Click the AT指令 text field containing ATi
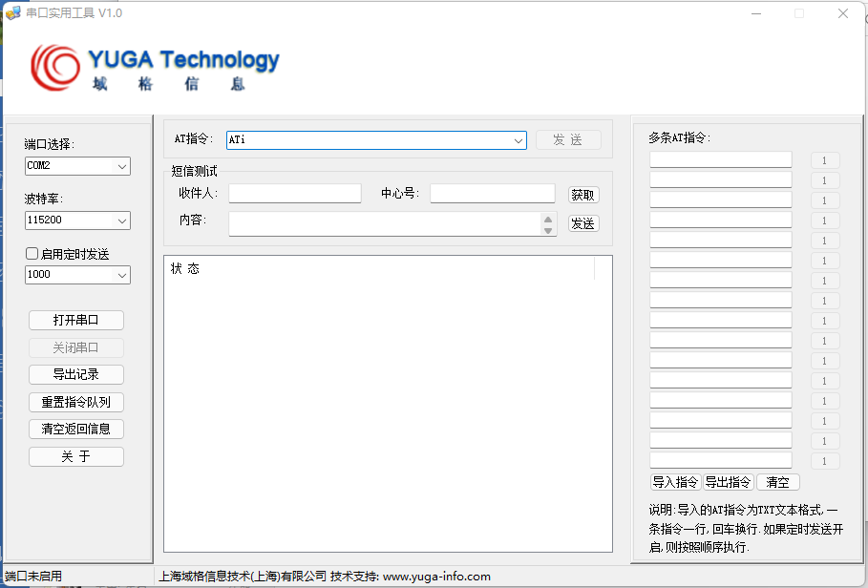 tap(369, 140)
